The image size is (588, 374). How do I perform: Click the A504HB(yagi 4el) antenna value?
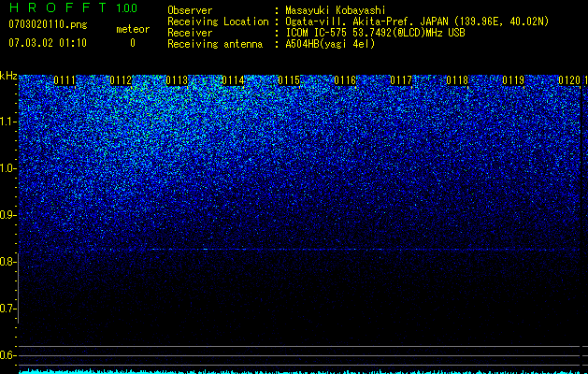point(330,44)
